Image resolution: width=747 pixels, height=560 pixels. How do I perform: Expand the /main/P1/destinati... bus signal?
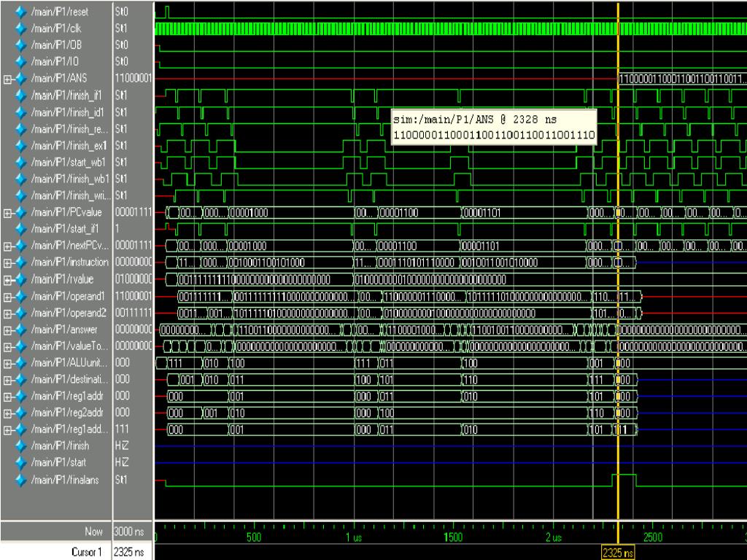7,381
